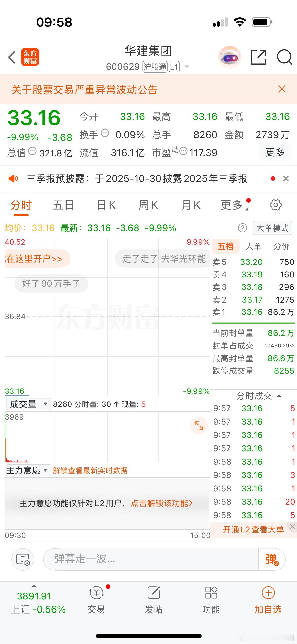Tap the orange speaker notice icon
Viewport: 297px width, 644px height.
coord(13,179)
